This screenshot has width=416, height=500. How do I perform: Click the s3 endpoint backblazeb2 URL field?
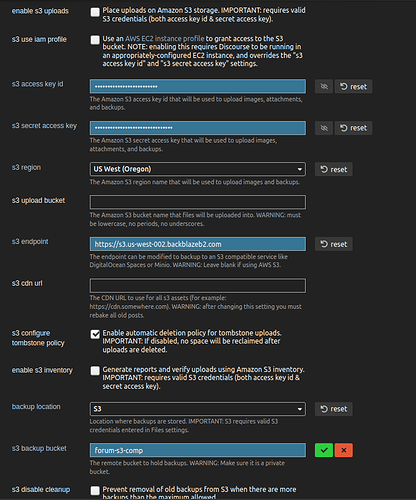click(198, 244)
